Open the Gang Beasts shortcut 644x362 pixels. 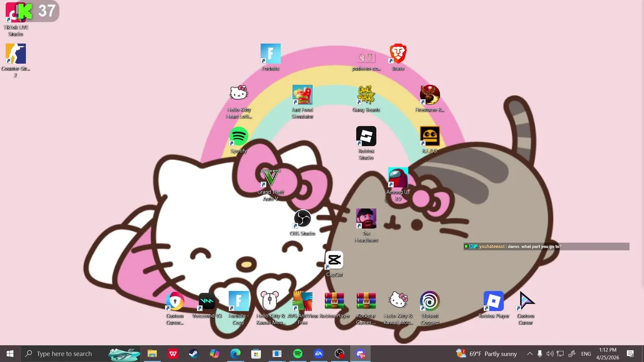pyautogui.click(x=366, y=99)
